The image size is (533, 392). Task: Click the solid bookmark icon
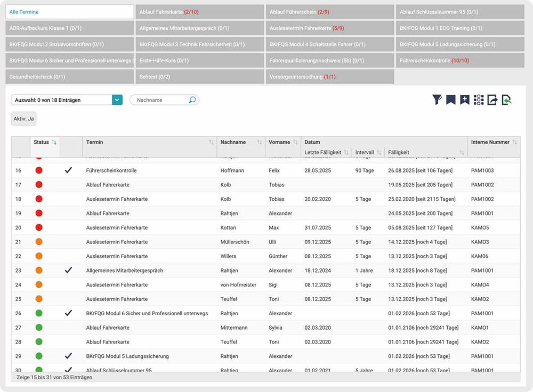(x=451, y=100)
